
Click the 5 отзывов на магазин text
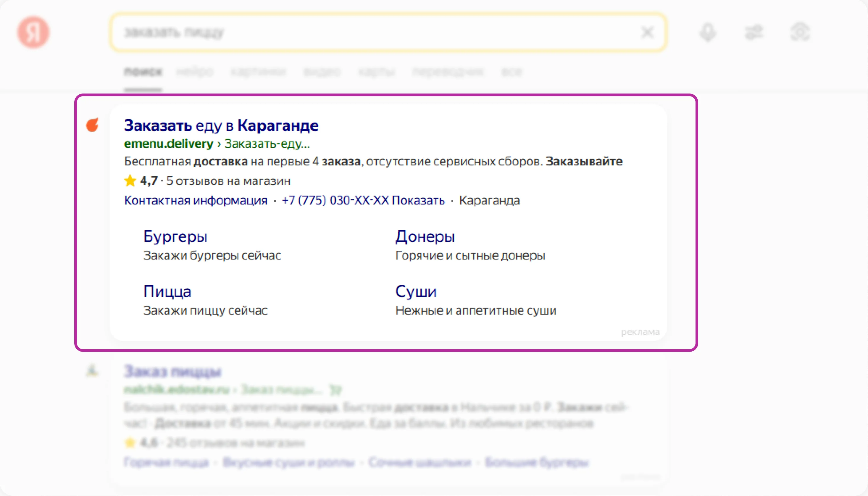228,181
